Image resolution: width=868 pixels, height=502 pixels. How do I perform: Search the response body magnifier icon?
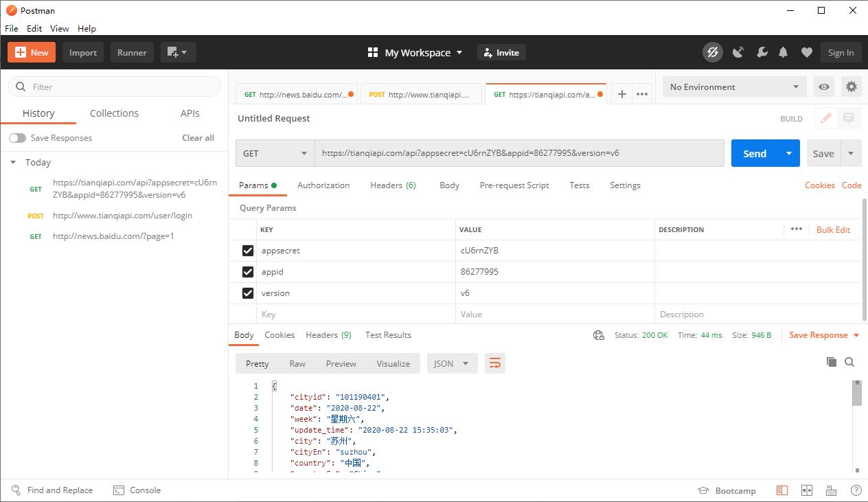849,362
